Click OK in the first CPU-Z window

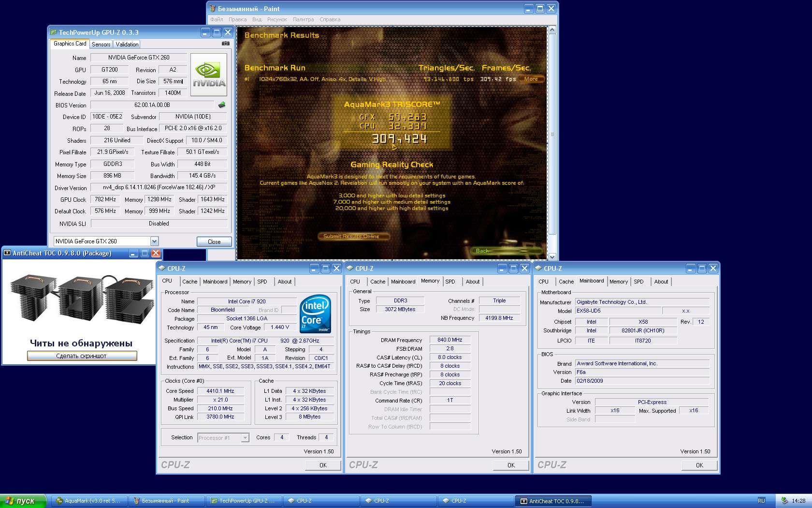[323, 465]
